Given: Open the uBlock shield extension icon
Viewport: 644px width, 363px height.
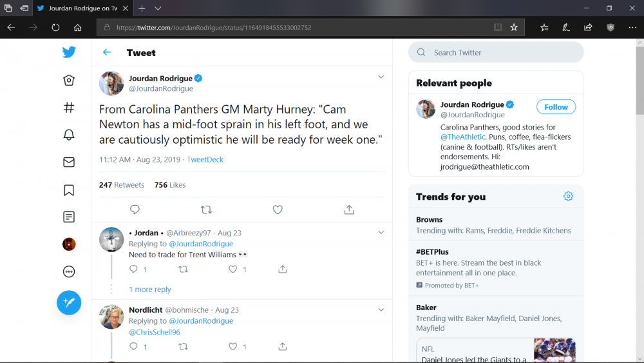Looking at the screenshot, I should pyautogui.click(x=611, y=28).
